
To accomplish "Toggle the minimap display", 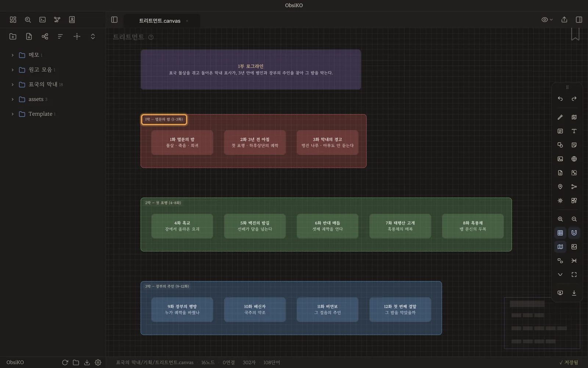I will coord(560,247).
